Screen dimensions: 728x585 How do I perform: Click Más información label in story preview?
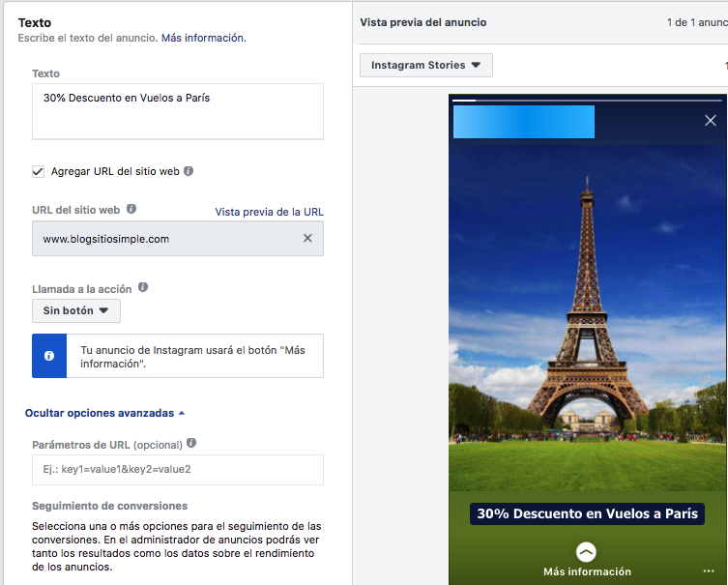pyautogui.click(x=587, y=571)
